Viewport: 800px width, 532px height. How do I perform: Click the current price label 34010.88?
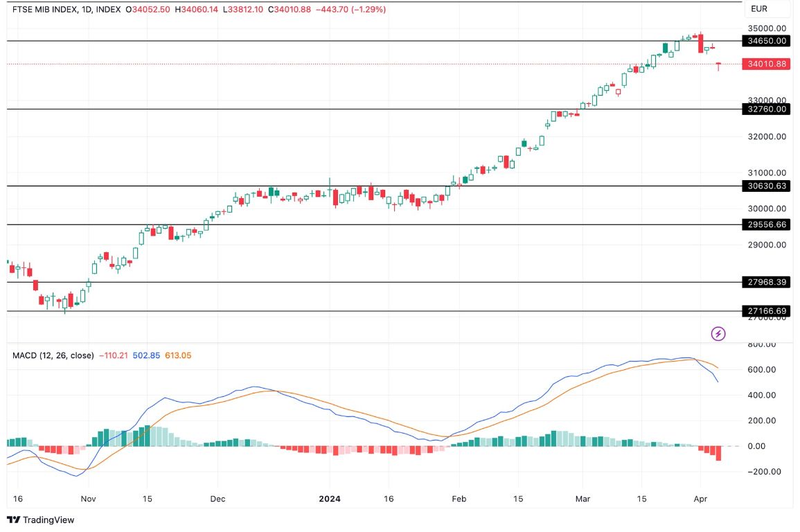click(765, 63)
